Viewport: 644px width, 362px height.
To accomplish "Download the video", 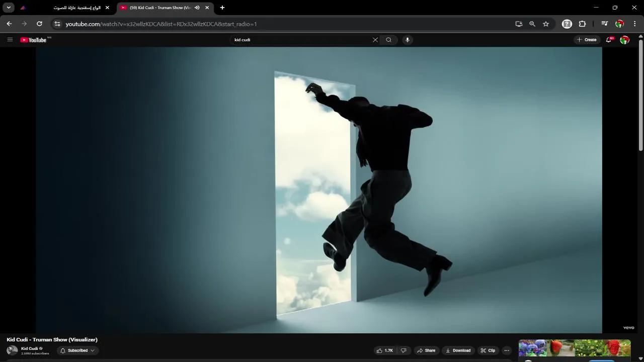I will [458, 350].
